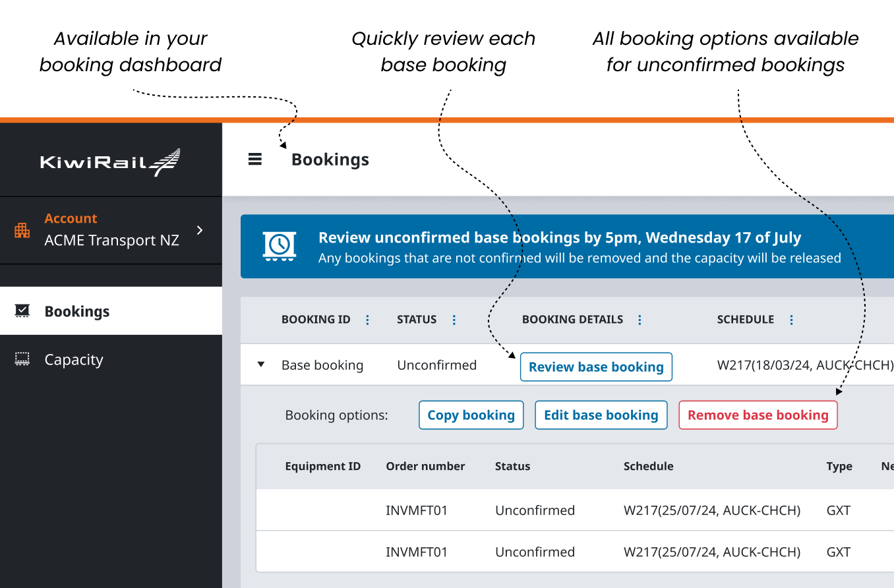This screenshot has height=588, width=894.
Task: Open Status column options dots
Action: tap(454, 320)
